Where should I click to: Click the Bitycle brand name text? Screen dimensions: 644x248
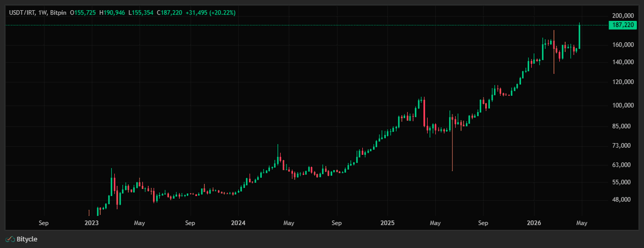[x=27, y=239]
